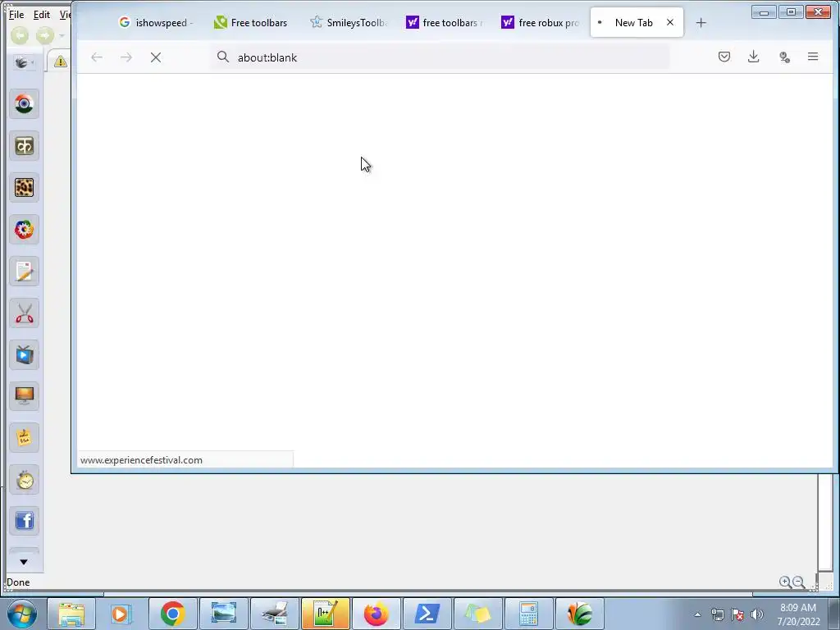Image resolution: width=840 pixels, height=630 pixels.
Task: Open the Facebook sidebar icon
Action: click(x=24, y=521)
